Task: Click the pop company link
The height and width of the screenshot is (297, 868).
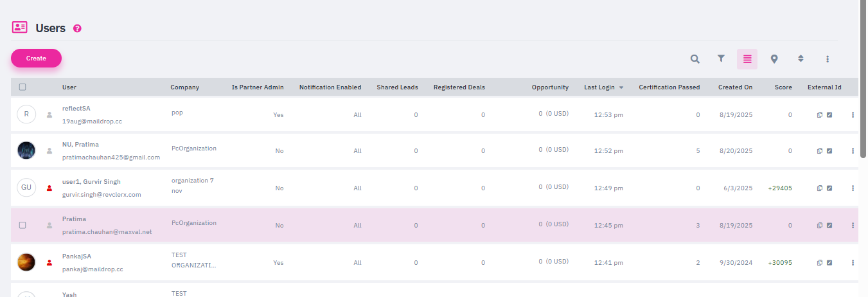Action: tap(177, 113)
